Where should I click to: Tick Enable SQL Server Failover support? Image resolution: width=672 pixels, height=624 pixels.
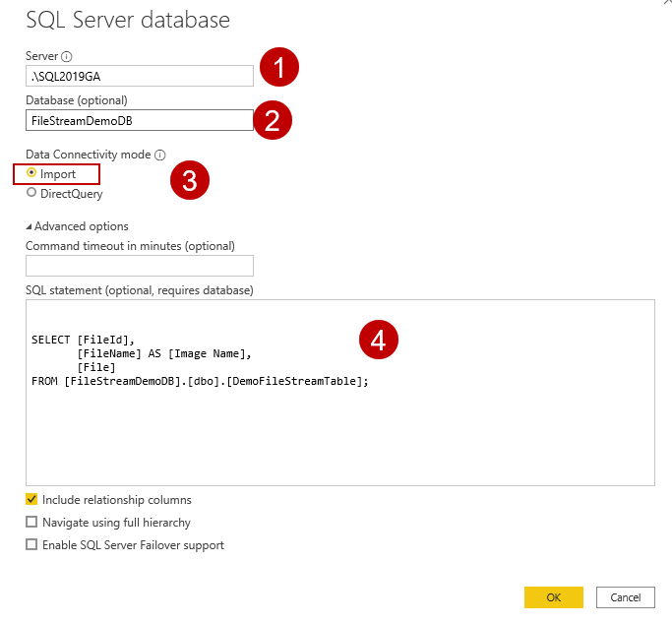click(32, 545)
